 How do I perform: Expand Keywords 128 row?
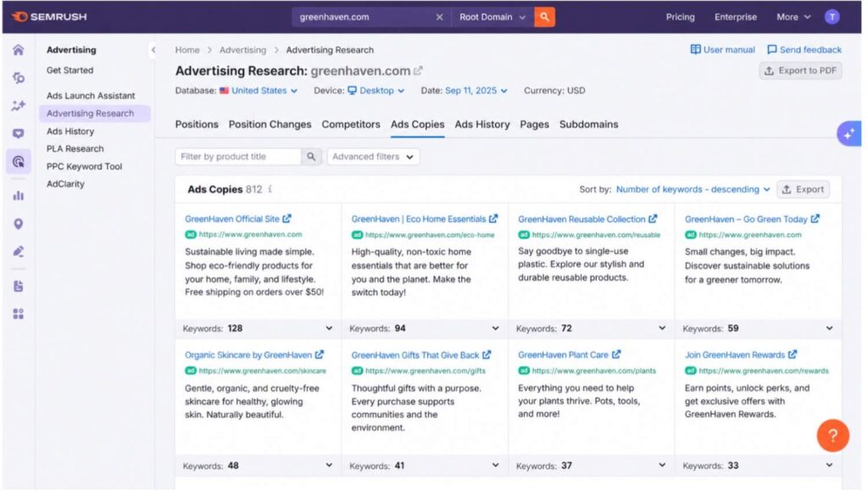point(258,328)
